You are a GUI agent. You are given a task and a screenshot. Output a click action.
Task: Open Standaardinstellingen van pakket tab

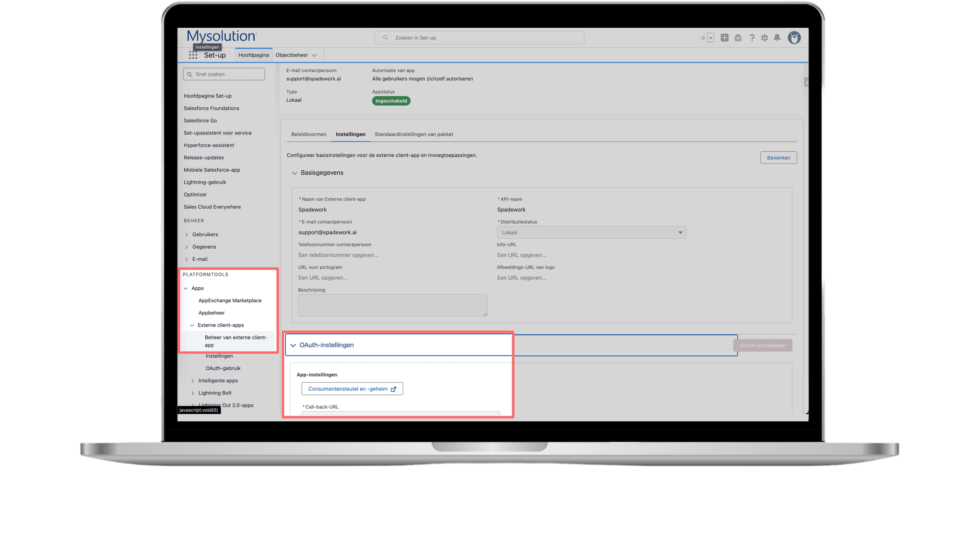[x=413, y=134]
